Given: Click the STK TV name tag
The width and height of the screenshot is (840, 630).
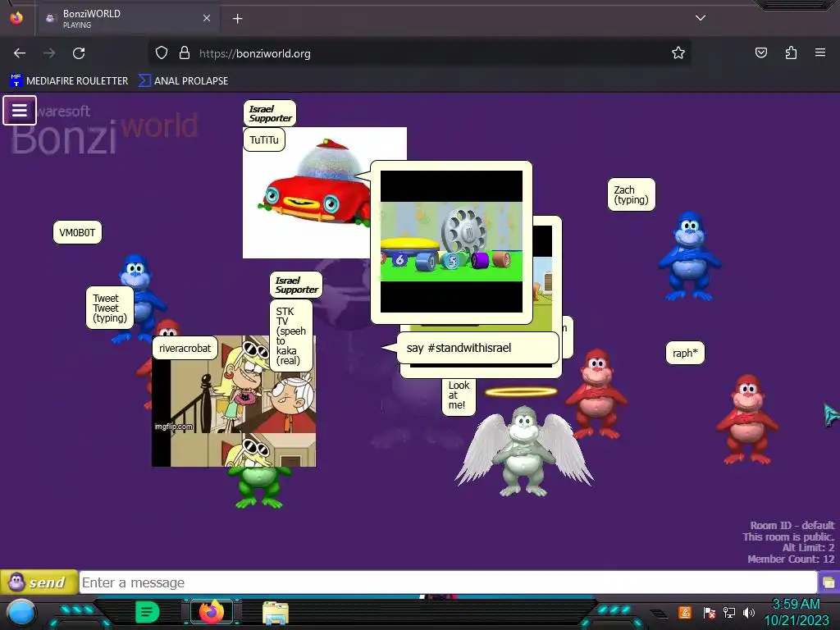Looking at the screenshot, I should [291, 336].
